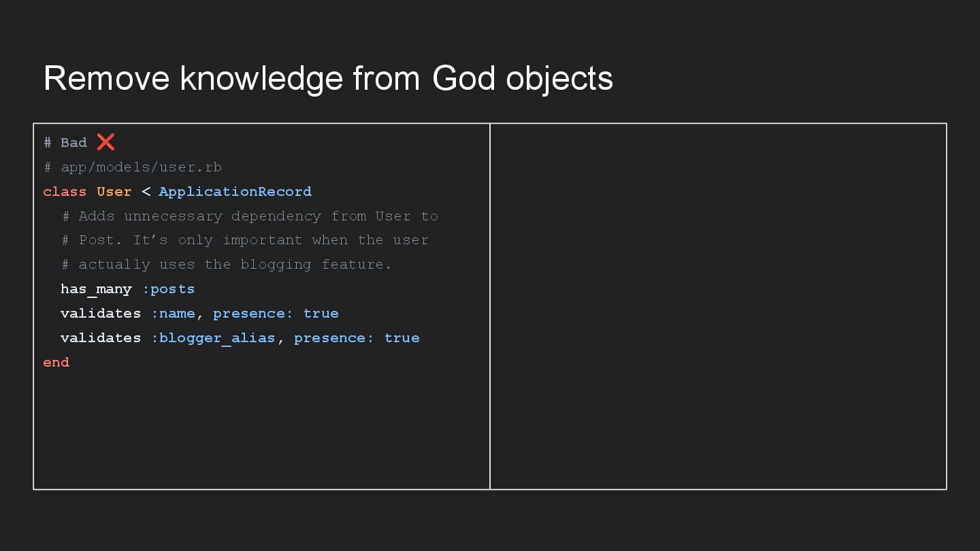The width and height of the screenshot is (980, 551).
Task: Click the slide title text
Action: 328,78
